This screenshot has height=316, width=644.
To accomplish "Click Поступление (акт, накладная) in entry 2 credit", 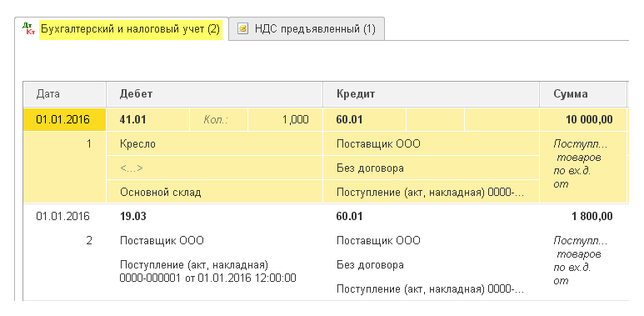I will (x=431, y=288).
